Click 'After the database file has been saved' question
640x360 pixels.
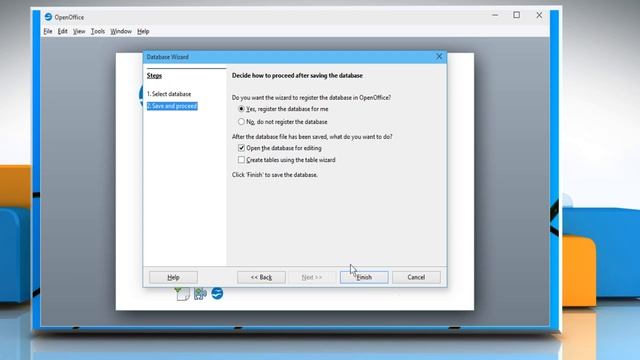(x=312, y=137)
